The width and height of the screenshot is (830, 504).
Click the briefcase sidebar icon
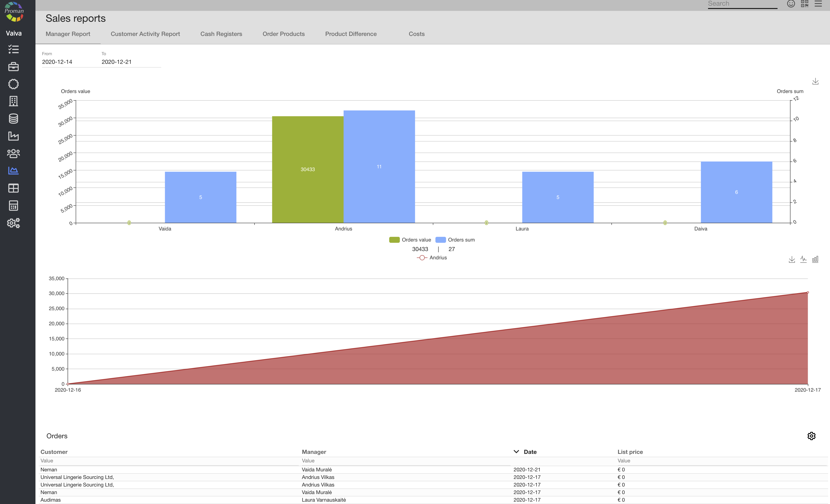click(13, 67)
